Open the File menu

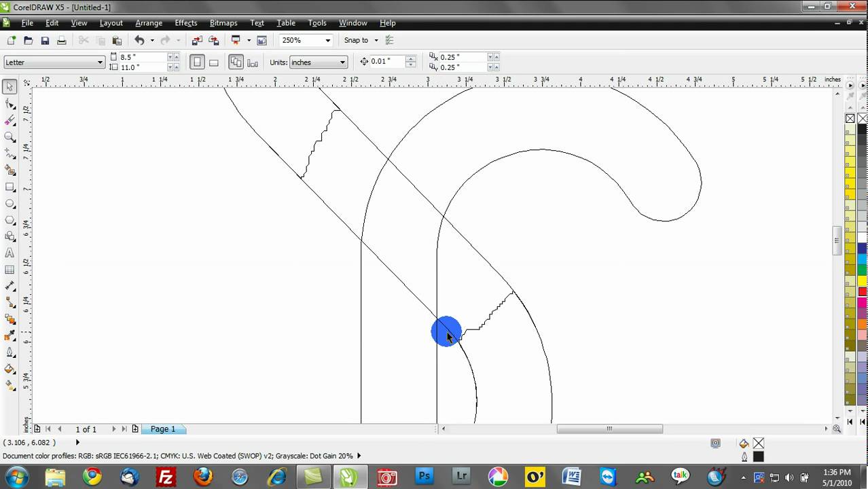[x=27, y=23]
